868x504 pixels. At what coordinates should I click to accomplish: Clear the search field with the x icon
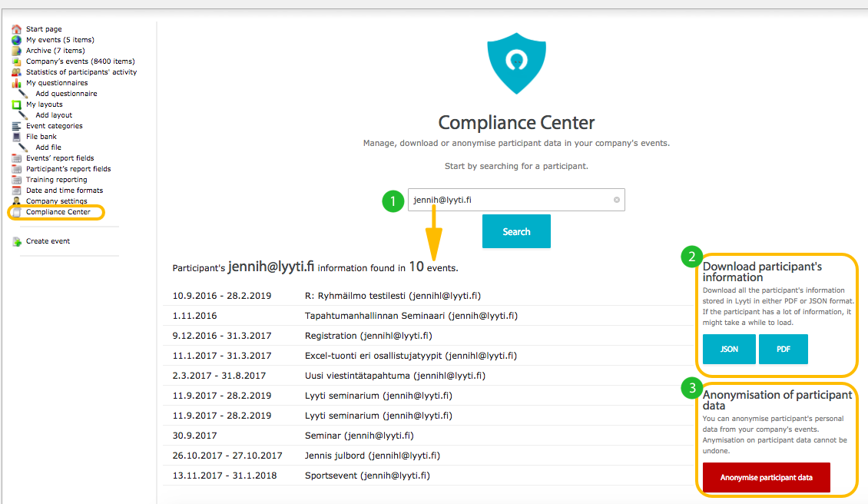[617, 200]
